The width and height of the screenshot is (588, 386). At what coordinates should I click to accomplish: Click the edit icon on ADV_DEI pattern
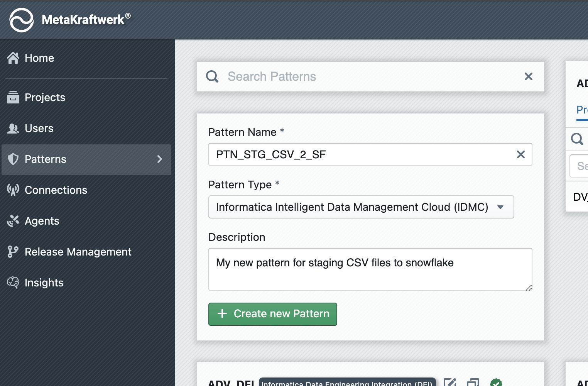pyautogui.click(x=450, y=383)
